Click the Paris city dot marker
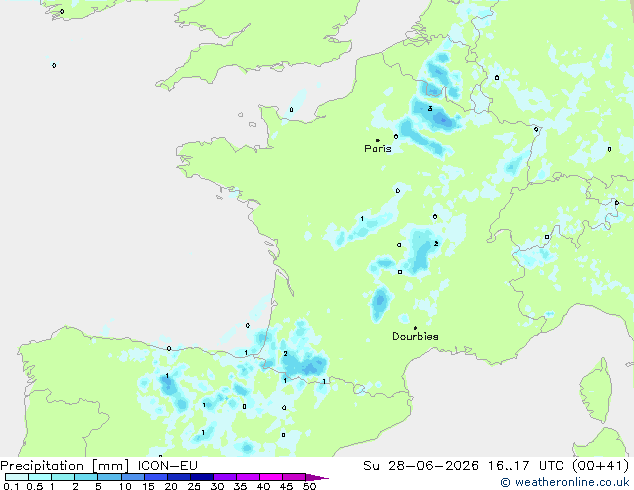 point(378,140)
